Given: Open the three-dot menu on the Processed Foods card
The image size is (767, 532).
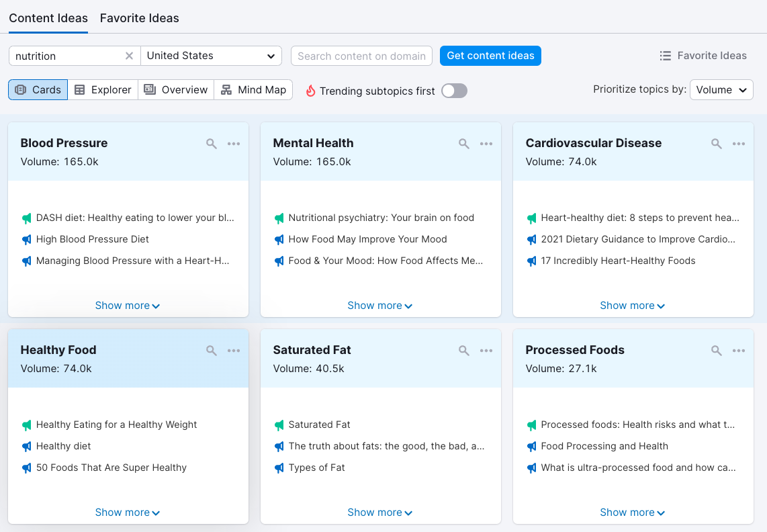Looking at the screenshot, I should click(x=739, y=350).
